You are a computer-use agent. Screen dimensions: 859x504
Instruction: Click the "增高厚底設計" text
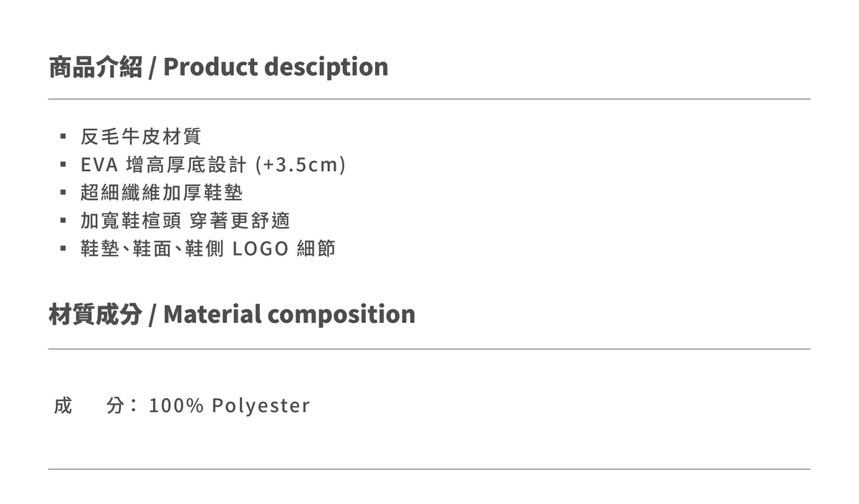[x=185, y=165]
